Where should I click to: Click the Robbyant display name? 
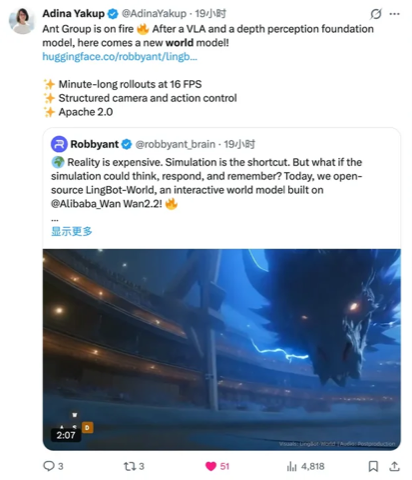pyautogui.click(x=94, y=144)
